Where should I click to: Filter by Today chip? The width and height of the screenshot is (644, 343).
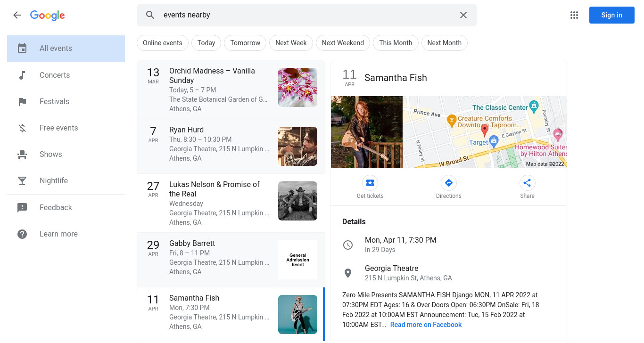206,43
